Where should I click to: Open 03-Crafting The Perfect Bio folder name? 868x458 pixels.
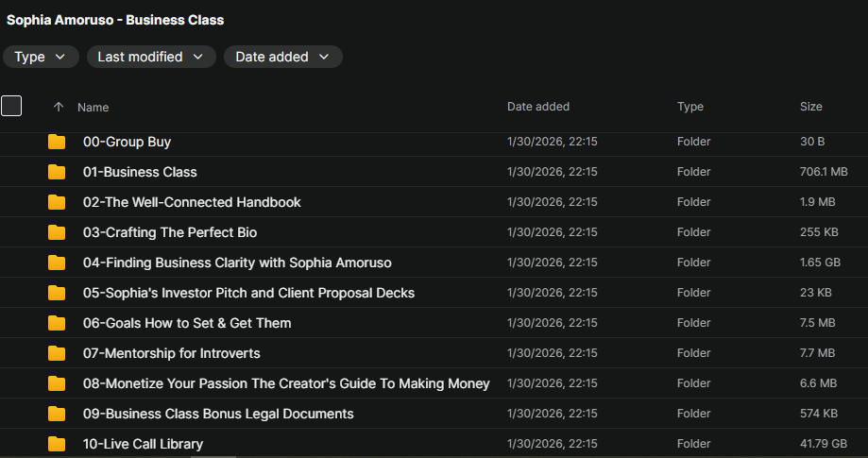pyautogui.click(x=170, y=232)
